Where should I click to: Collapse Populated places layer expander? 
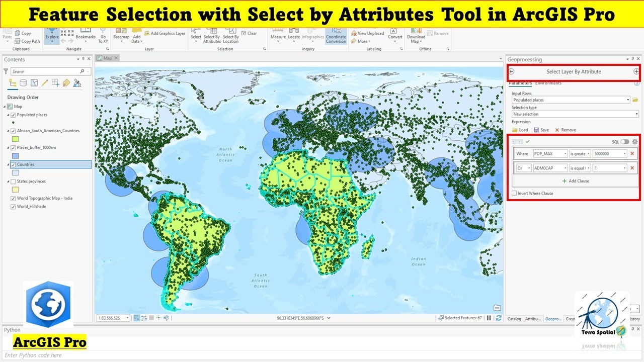click(7, 115)
